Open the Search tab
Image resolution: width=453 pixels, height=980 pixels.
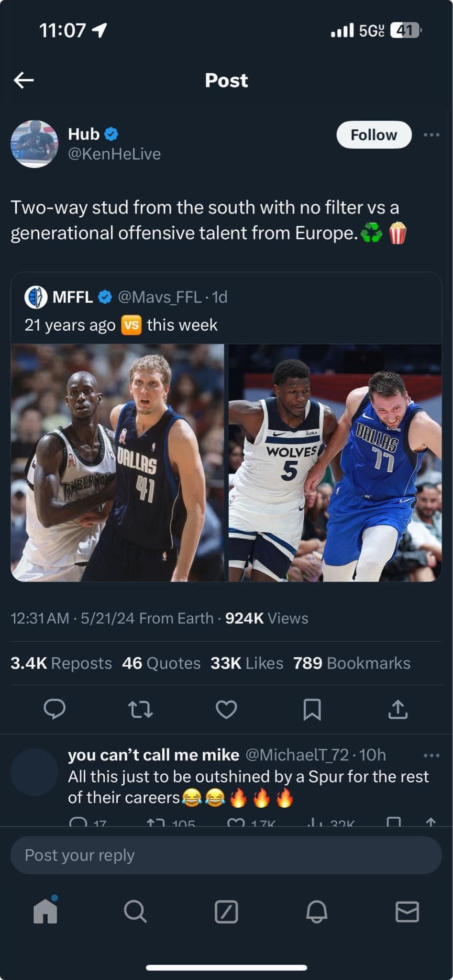135,912
